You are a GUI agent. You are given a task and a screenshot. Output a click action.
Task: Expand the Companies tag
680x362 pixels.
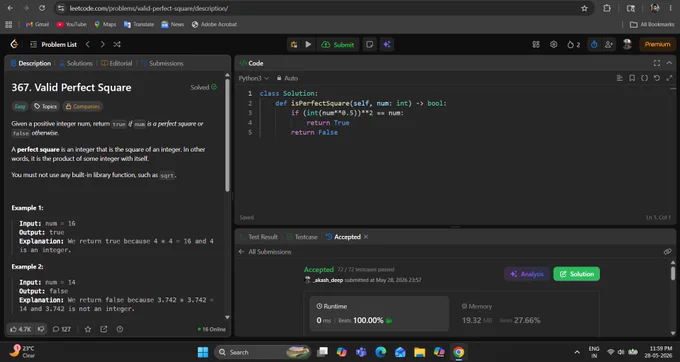click(82, 106)
